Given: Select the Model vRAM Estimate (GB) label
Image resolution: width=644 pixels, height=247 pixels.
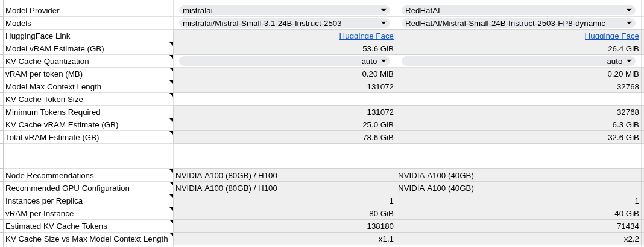Looking at the screenshot, I should coord(88,48).
